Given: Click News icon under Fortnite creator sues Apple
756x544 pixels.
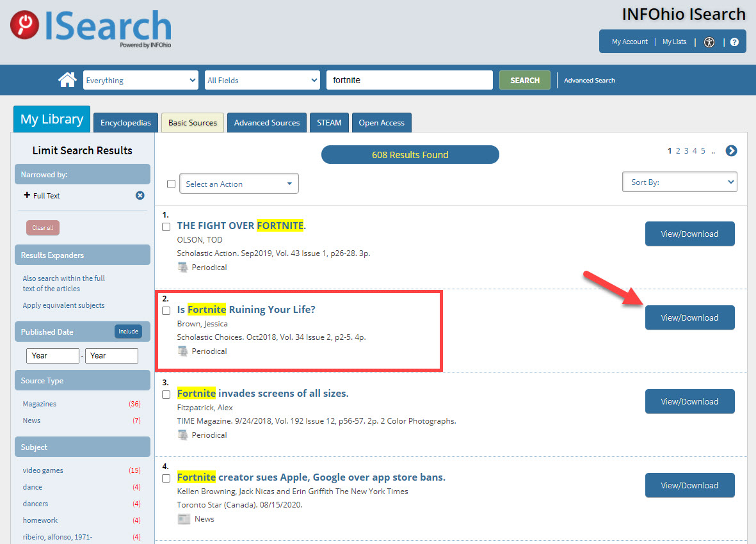Looking at the screenshot, I should click(x=184, y=519).
